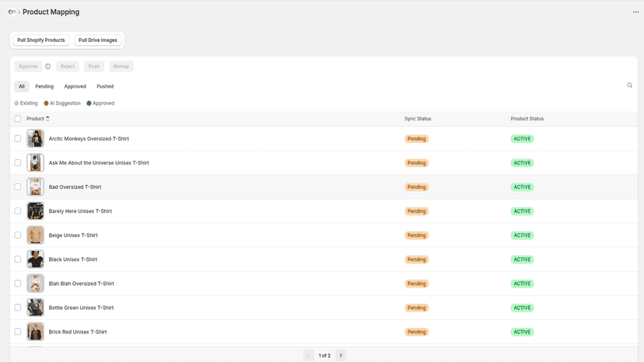Click the orange AI Suggestion legend dot
The height and width of the screenshot is (362, 644).
click(46, 103)
